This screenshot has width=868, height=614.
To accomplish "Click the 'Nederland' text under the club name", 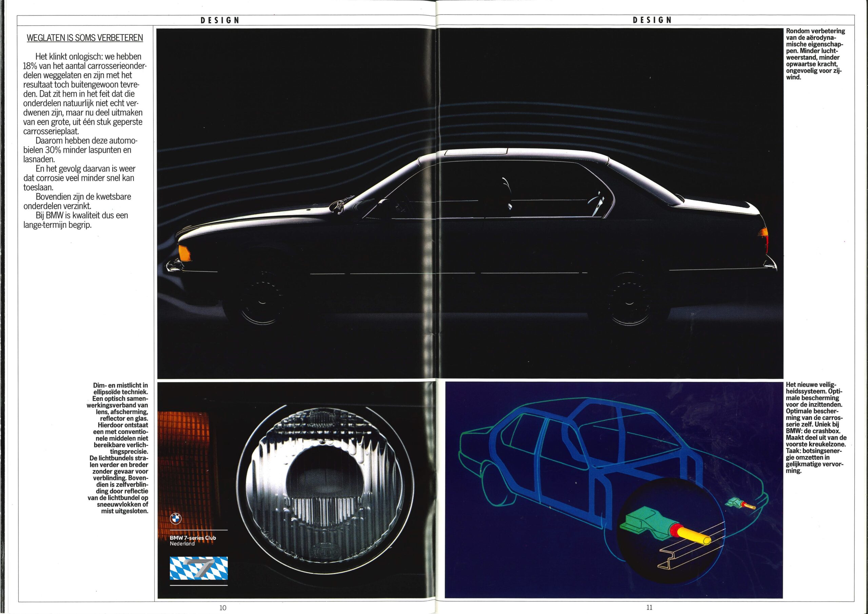I will pyautogui.click(x=182, y=544).
